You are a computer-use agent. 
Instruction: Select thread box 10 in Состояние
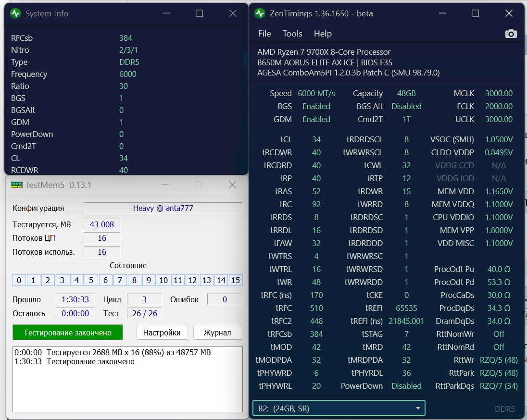pos(163,280)
